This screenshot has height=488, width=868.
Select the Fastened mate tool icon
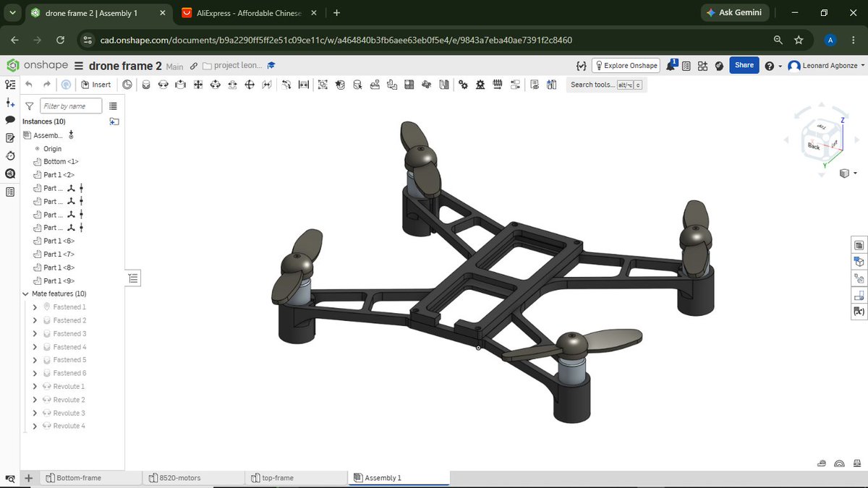pos(145,85)
